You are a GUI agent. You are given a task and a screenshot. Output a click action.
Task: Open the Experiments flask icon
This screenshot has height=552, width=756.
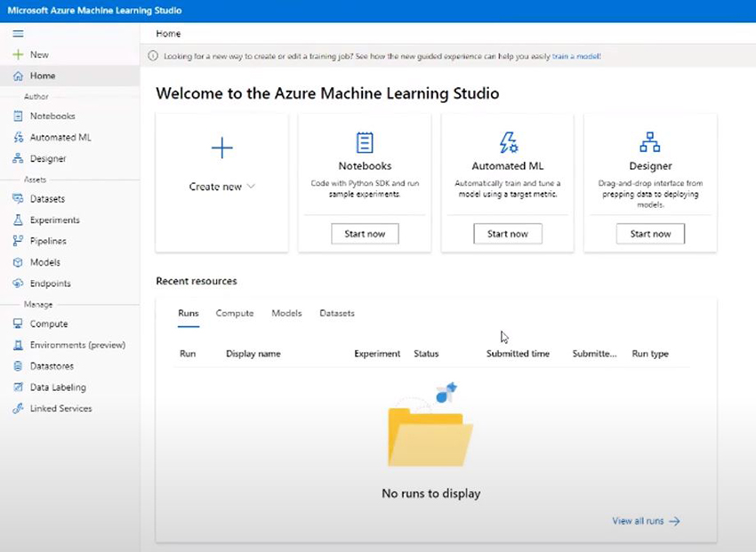tap(18, 220)
